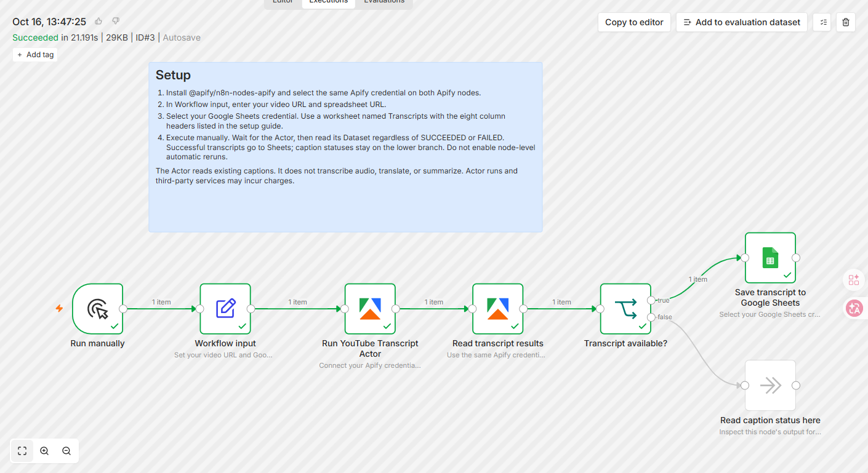Click the 29KB size label
The image size is (868, 473).
pyautogui.click(x=117, y=38)
